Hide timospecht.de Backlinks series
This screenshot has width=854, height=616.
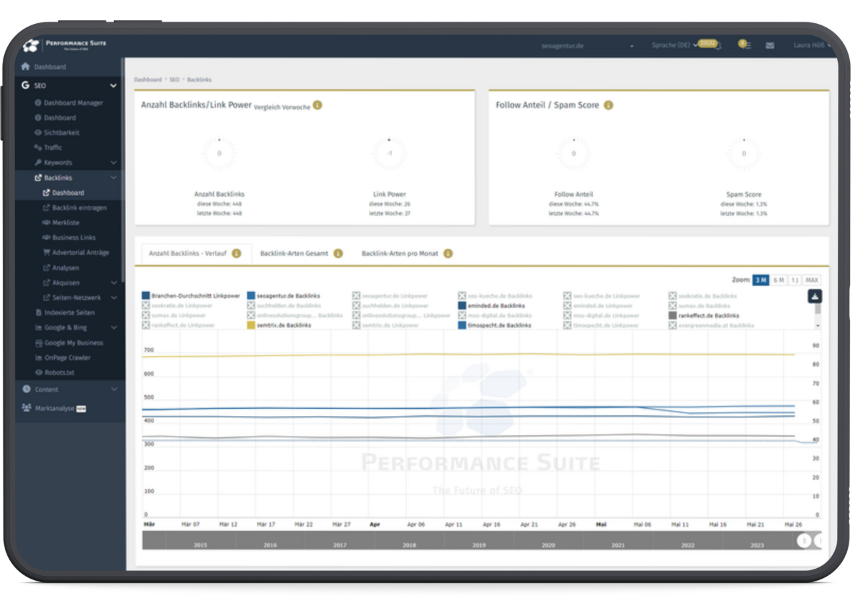tap(494, 325)
